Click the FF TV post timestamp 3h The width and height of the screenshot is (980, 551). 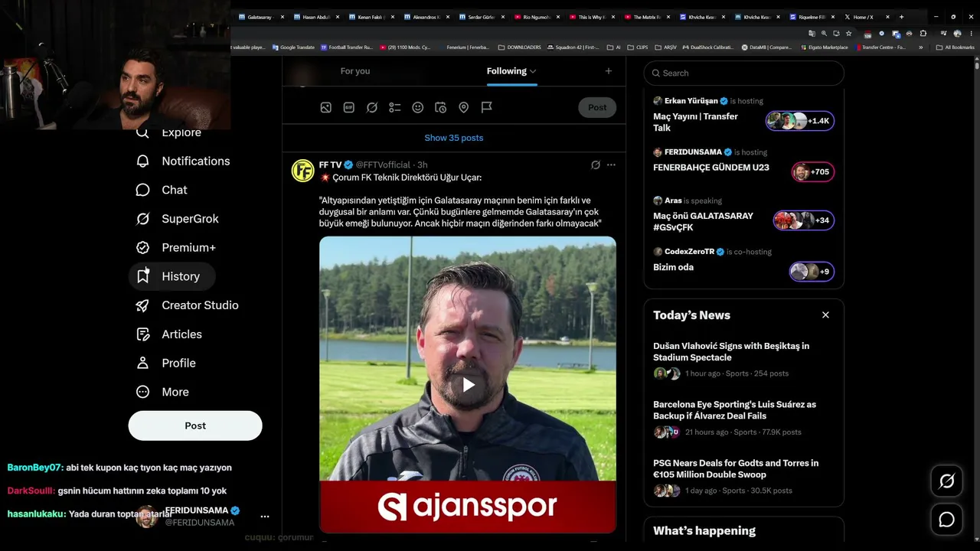pyautogui.click(x=422, y=165)
